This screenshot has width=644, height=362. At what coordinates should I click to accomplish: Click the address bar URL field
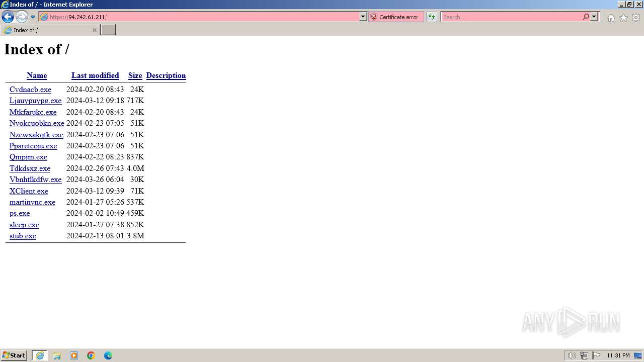(x=199, y=17)
